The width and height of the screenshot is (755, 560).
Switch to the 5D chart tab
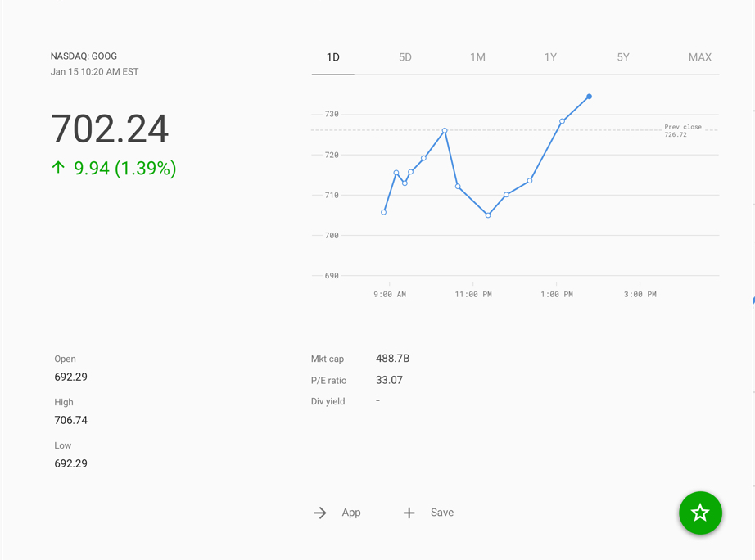[405, 57]
